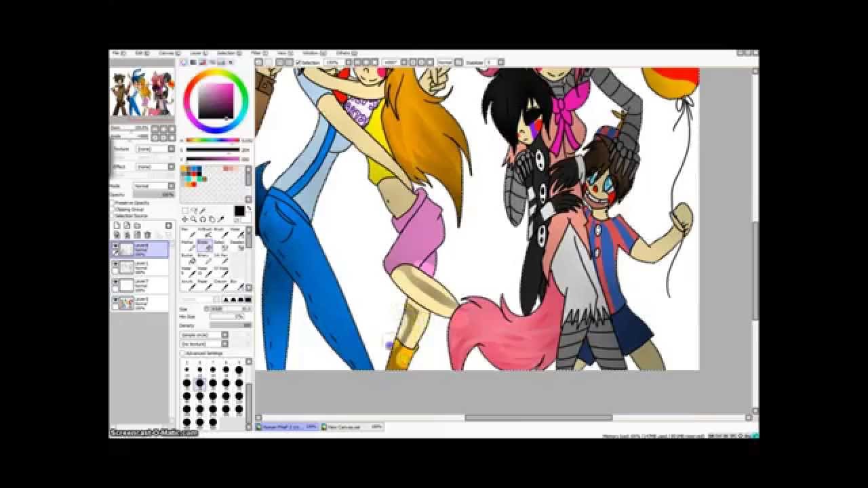This screenshot has height=488, width=868.
Task: Select Layer5 in the layer list
Action: click(x=140, y=303)
